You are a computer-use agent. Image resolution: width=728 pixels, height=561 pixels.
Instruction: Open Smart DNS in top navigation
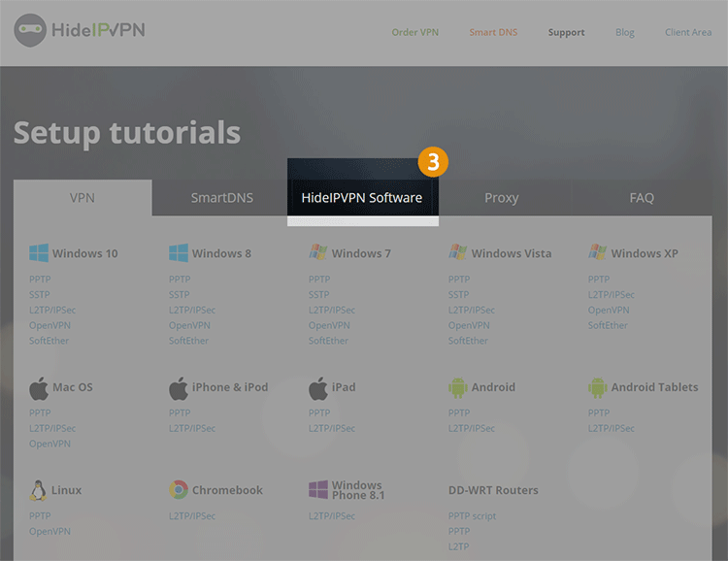493,32
